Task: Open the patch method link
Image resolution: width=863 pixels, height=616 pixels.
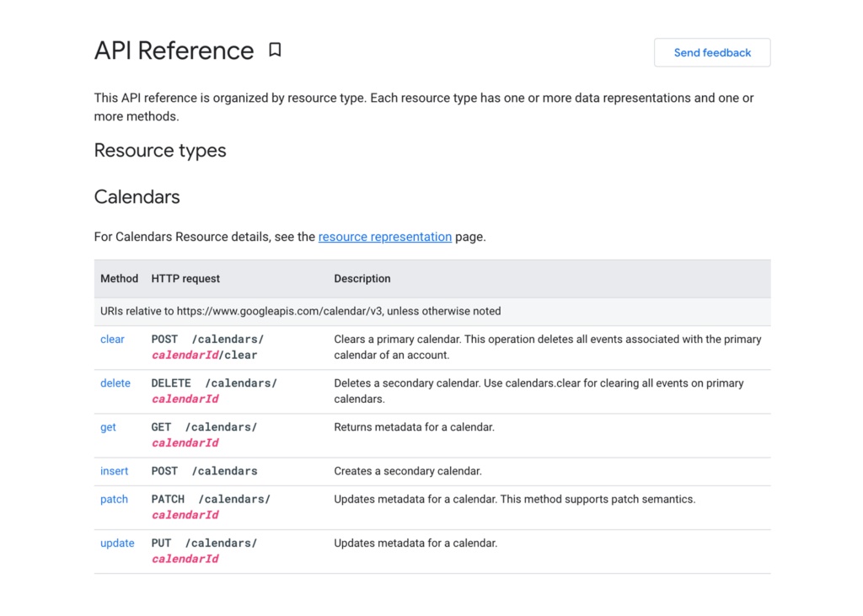Action: coord(114,500)
